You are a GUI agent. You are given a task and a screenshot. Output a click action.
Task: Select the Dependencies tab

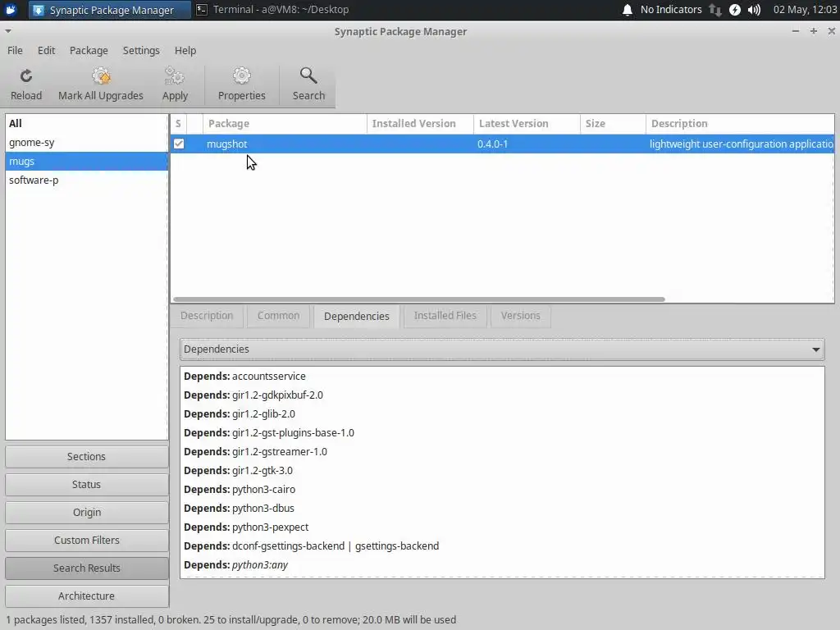pyautogui.click(x=357, y=316)
